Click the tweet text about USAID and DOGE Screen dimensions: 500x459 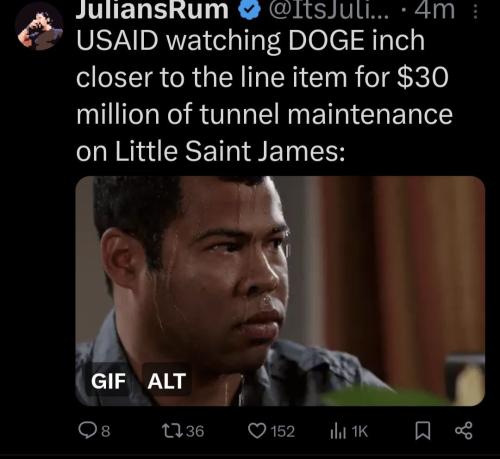264,96
